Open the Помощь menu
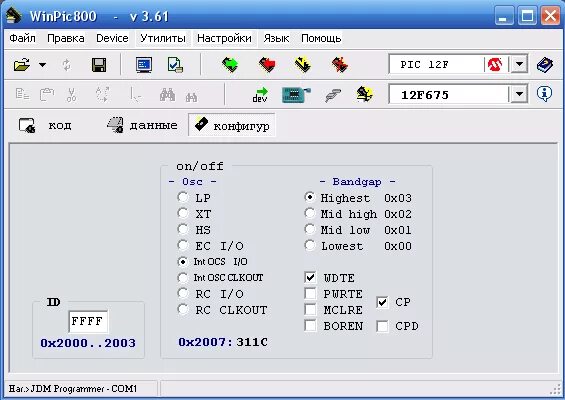The height and width of the screenshot is (400, 565). click(x=321, y=38)
